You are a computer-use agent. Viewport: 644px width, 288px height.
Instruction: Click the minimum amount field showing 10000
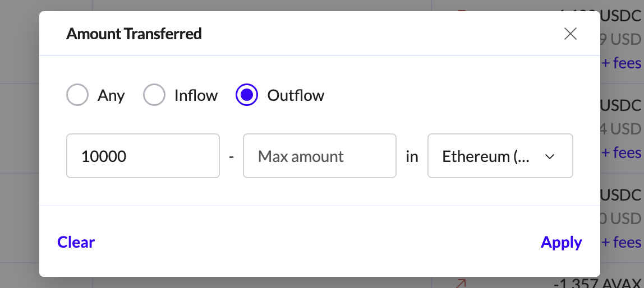pyautogui.click(x=142, y=156)
